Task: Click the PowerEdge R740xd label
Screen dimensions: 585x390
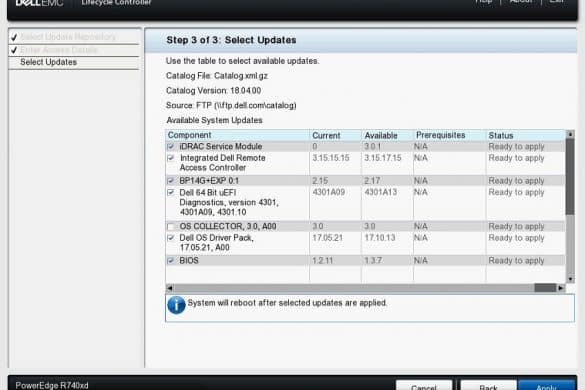Action: pos(52,385)
